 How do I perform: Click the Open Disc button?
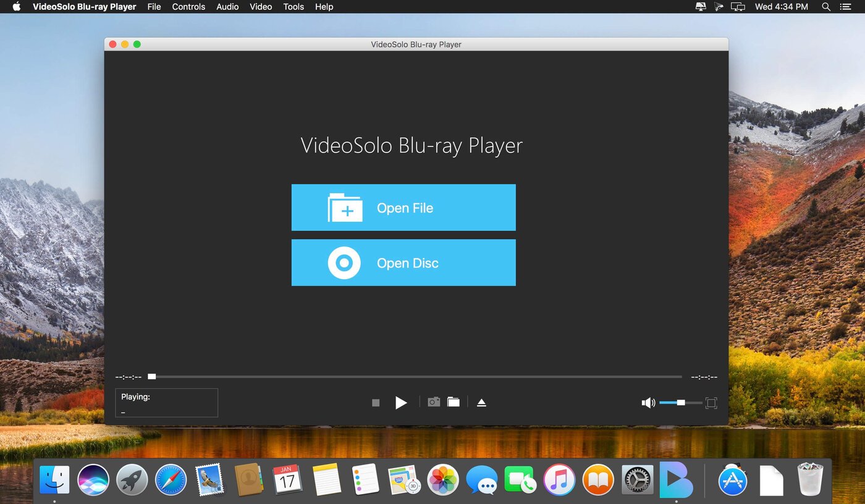coord(403,262)
